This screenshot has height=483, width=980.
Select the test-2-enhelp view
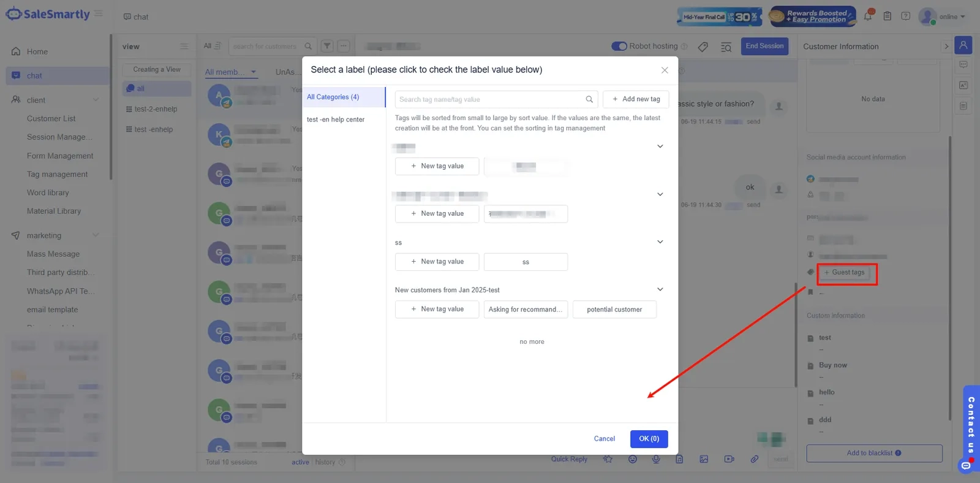pos(156,109)
